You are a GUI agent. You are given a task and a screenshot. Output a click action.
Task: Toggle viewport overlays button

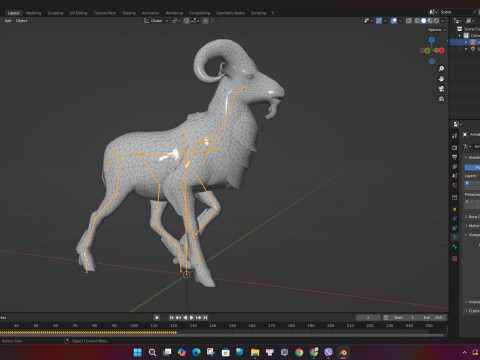394,21
